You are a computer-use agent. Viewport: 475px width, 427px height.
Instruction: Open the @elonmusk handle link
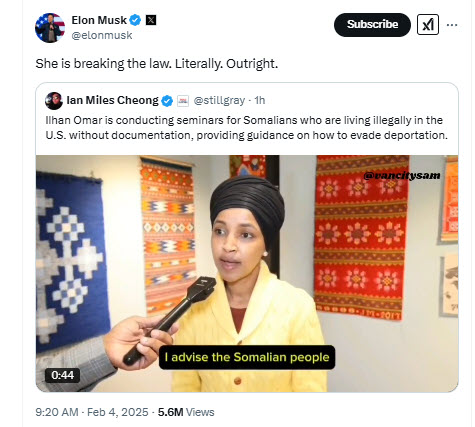point(102,35)
